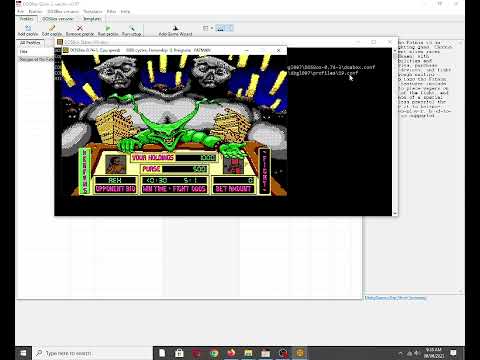This screenshot has width=480, height=360.
Task: Click the volume icon in system tray
Action: point(416,353)
